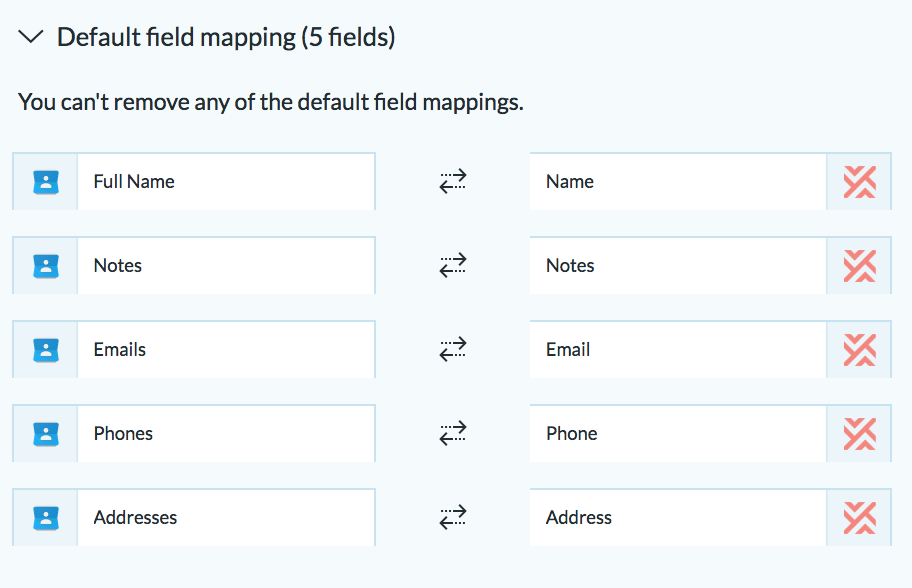Screen dimensions: 912x588
Task: Click red app icon beside Name field
Action: (x=860, y=182)
